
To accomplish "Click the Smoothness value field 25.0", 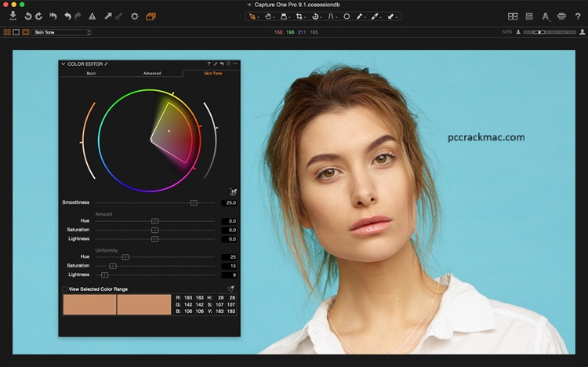I will (x=229, y=202).
